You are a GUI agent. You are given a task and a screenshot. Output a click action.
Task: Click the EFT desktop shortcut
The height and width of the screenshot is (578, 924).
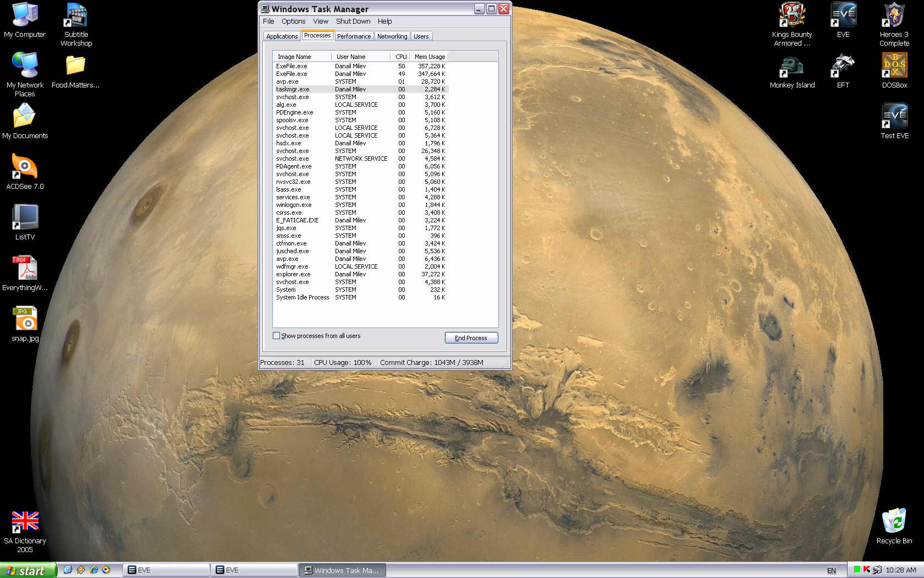pos(843,66)
